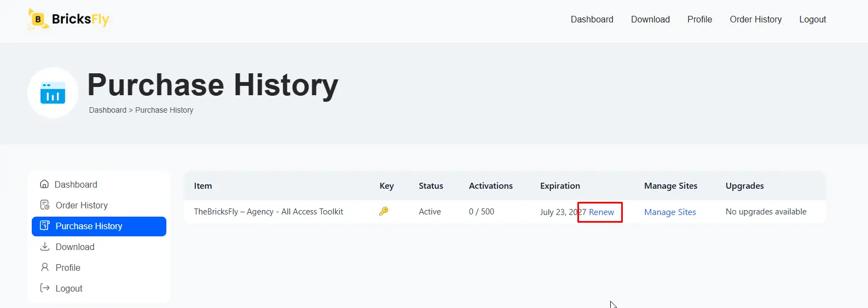Click the Purchase History page header icon
This screenshot has width=868, height=308.
coord(53,92)
